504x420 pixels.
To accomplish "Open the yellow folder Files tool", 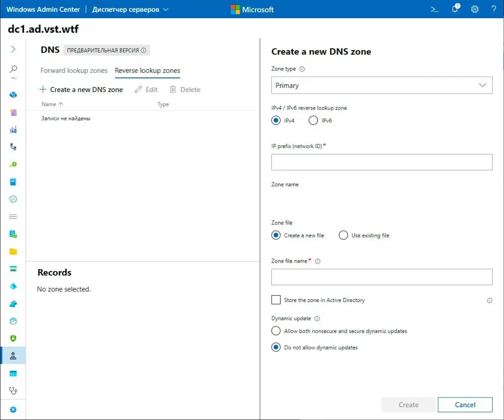I will [x=13, y=251].
